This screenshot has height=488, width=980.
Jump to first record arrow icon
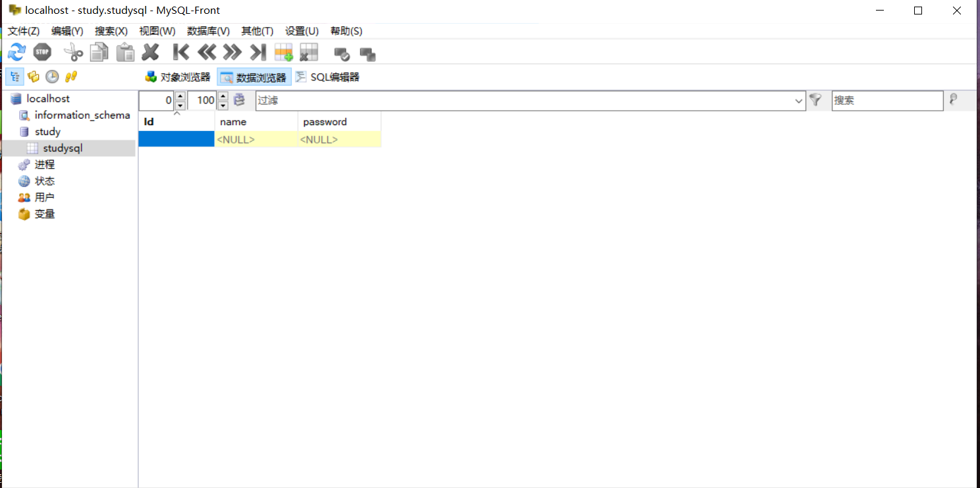pos(180,52)
